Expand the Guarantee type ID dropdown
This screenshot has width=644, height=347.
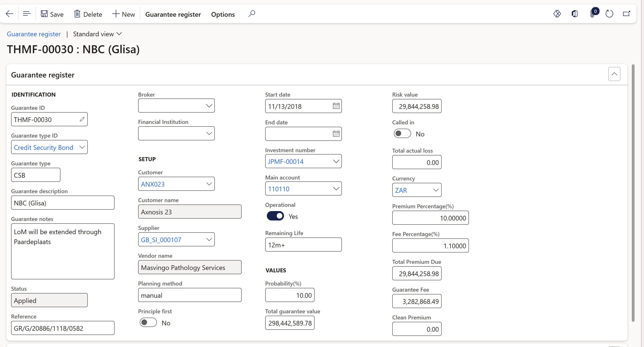82,147
